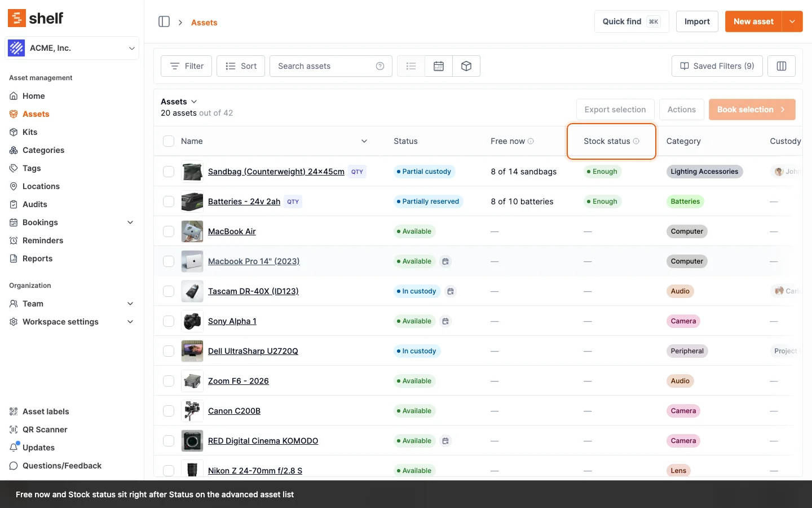Screen dimensions: 812x508
Task: Expand the Bookings sidebar section
Action: (x=130, y=222)
